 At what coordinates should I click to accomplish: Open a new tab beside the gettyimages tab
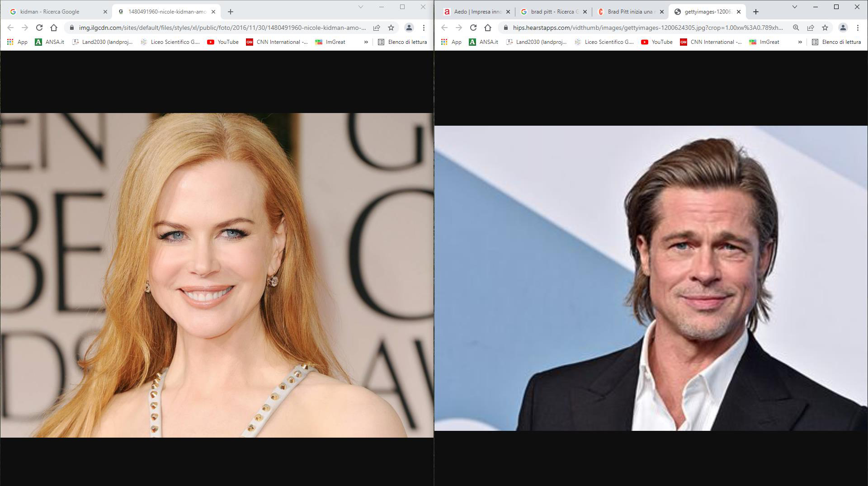755,12
